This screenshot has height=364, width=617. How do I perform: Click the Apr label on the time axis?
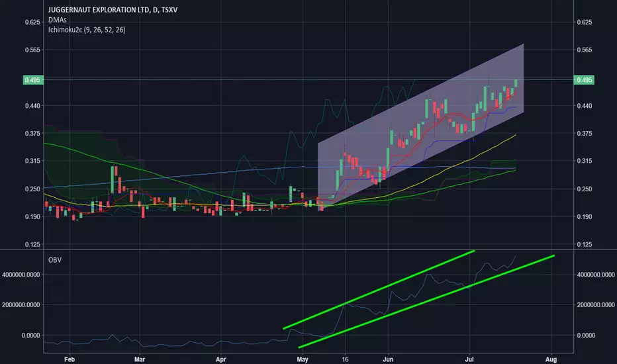tap(220, 359)
